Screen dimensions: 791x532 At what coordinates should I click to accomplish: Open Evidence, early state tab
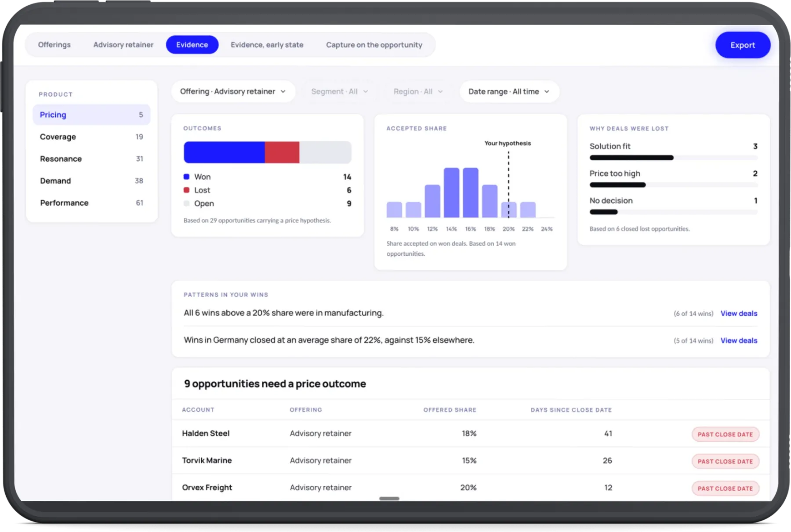[x=267, y=45]
